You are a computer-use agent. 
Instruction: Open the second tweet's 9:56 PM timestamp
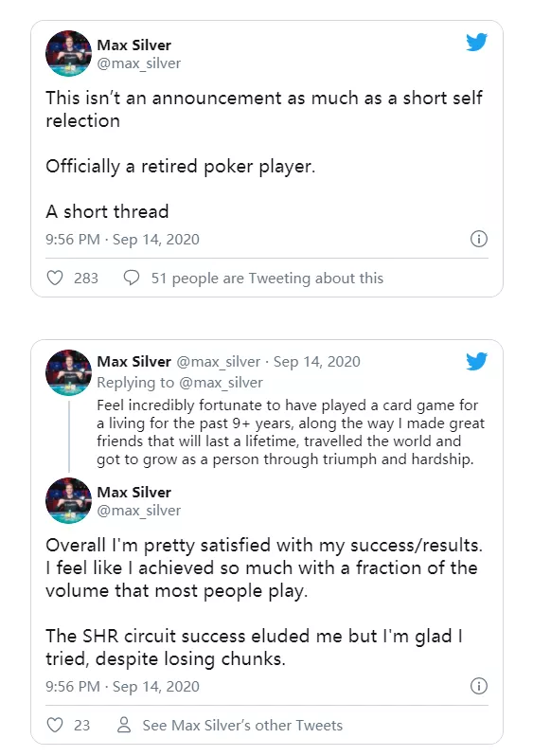[122, 686]
